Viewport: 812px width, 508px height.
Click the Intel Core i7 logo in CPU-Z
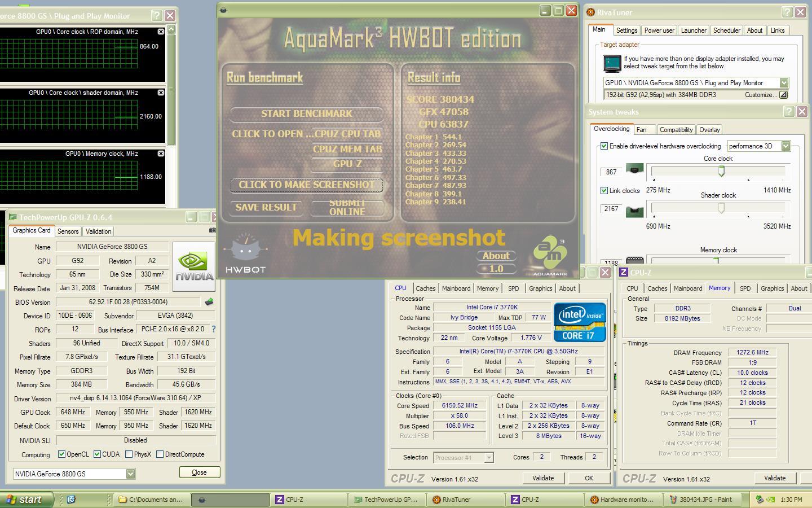click(580, 322)
